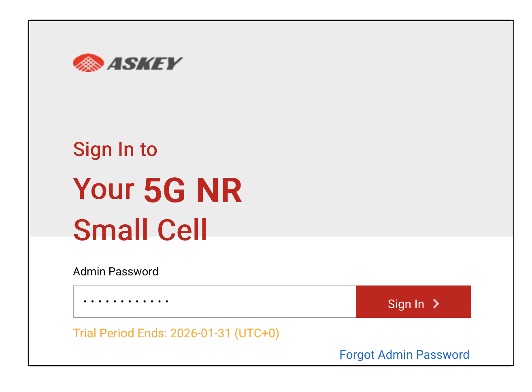The height and width of the screenshot is (392, 532).
Task: Click the words "Trial Period" in orange text
Action: tap(104, 333)
